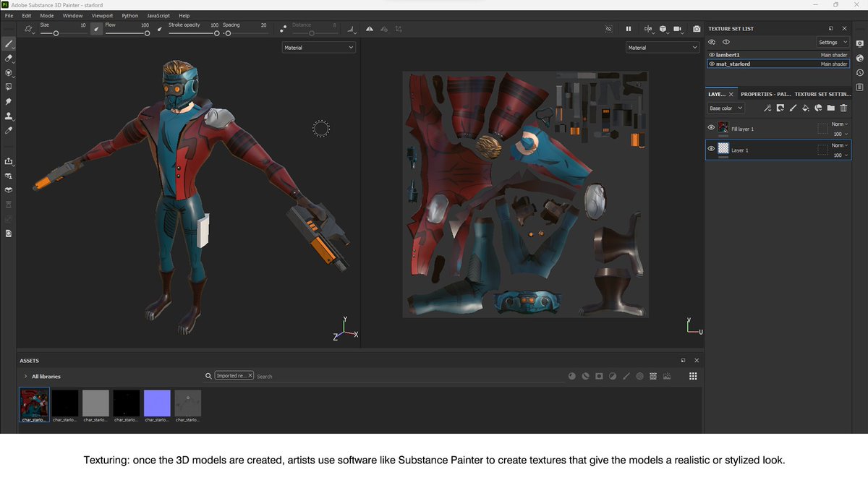Switch to the Texture Set Settings tab
This screenshot has height=488, width=868.
pyautogui.click(x=823, y=95)
